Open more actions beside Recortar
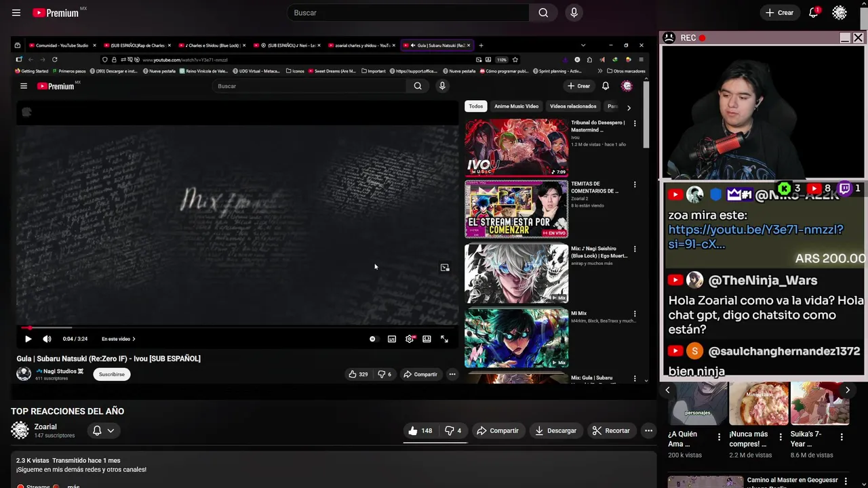Image resolution: width=868 pixels, height=488 pixels. pyautogui.click(x=648, y=430)
